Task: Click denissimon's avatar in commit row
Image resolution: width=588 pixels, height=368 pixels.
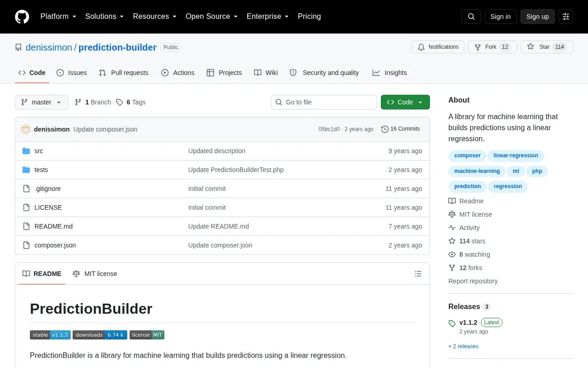Action: [26, 129]
